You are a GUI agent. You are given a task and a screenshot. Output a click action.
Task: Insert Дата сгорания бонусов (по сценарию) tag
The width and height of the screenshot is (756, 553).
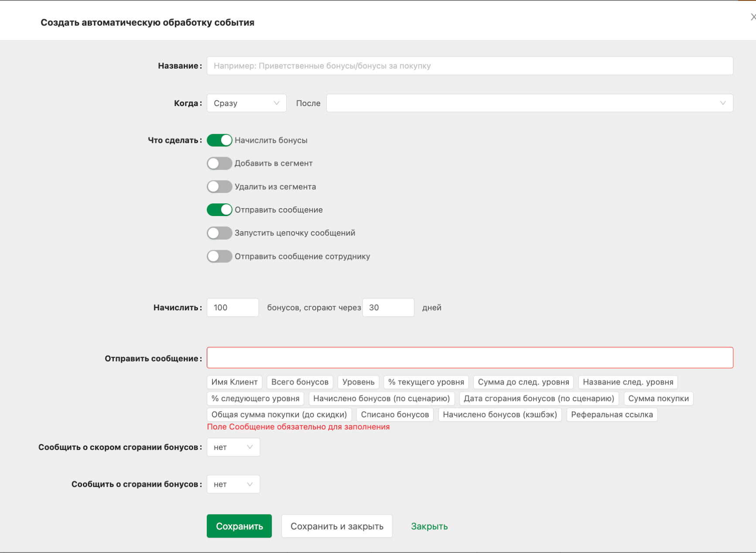[x=539, y=398]
